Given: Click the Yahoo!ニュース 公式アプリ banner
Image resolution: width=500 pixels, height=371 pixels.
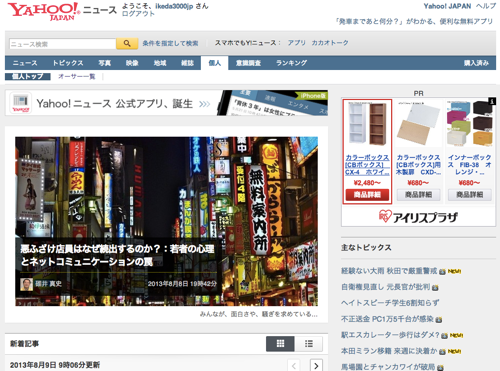Looking at the screenshot, I should tap(166, 103).
